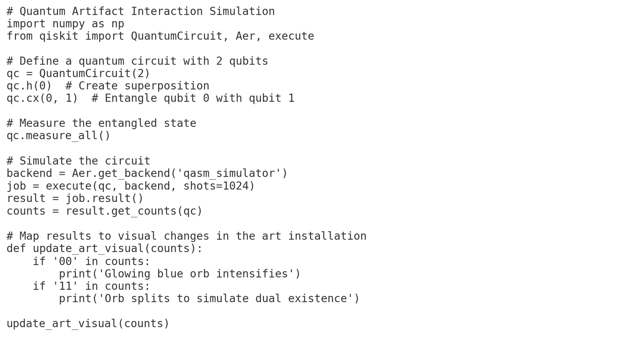Screen dimensions: 644x361
Task: Click the 'qc.h(0)' call
Action: pyautogui.click(x=29, y=86)
